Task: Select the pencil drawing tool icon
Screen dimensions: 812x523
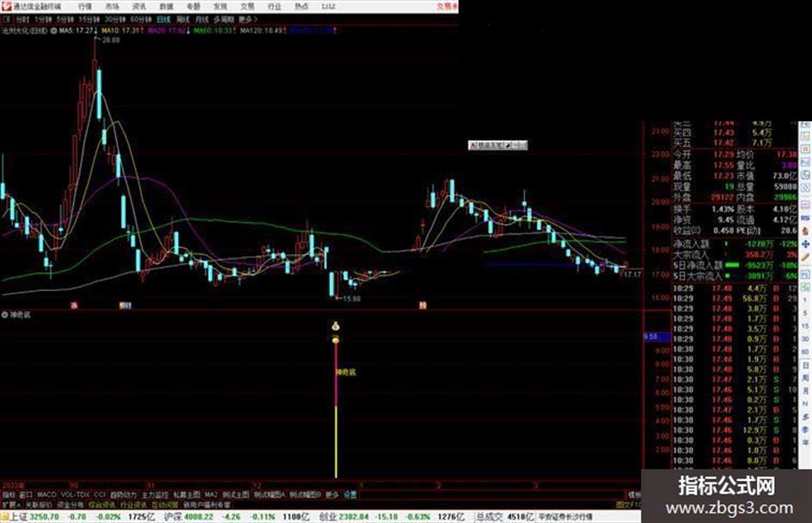Action: click(x=805, y=257)
